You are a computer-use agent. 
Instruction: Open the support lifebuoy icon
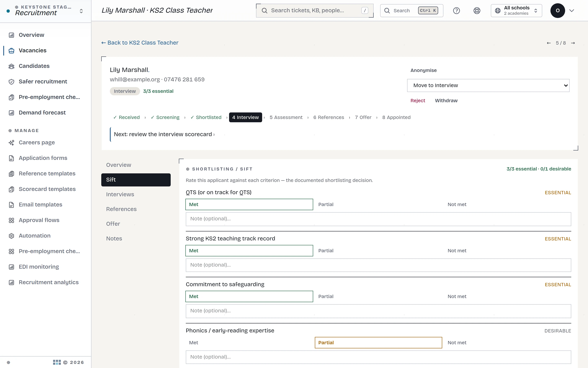[477, 11]
